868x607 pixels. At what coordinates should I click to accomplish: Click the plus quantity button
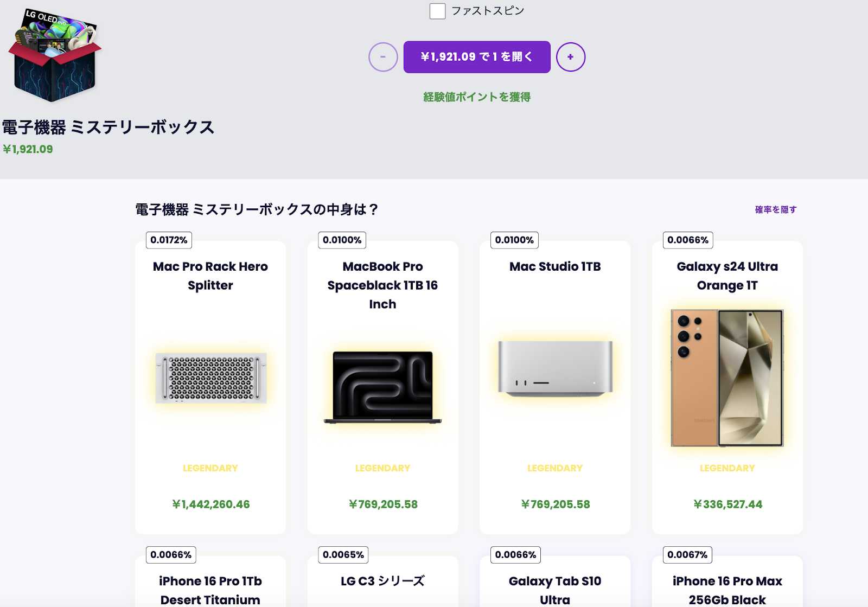click(571, 57)
